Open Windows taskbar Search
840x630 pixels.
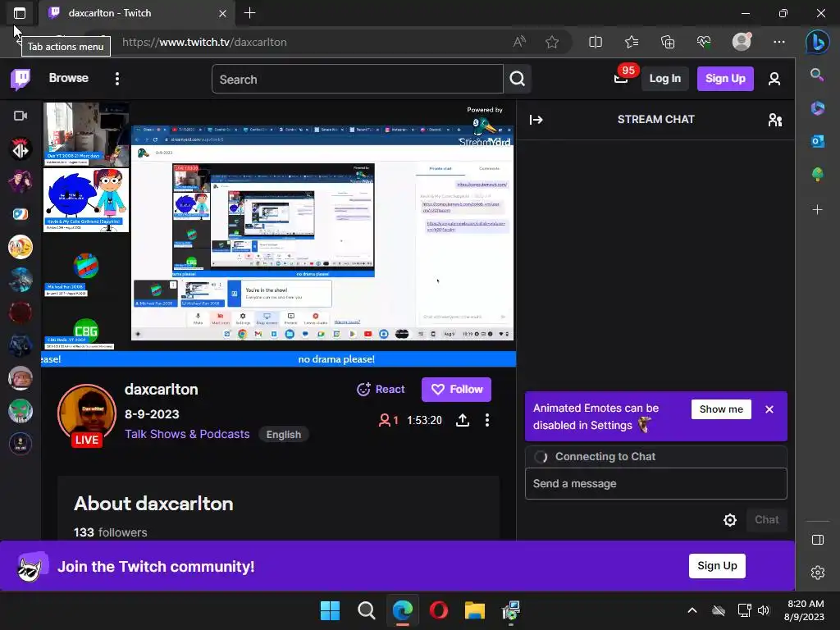click(x=367, y=610)
